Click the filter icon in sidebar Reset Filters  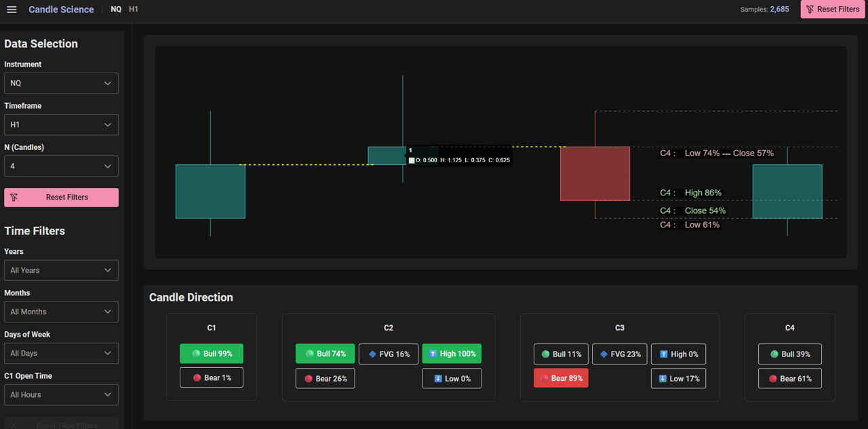[x=14, y=198]
